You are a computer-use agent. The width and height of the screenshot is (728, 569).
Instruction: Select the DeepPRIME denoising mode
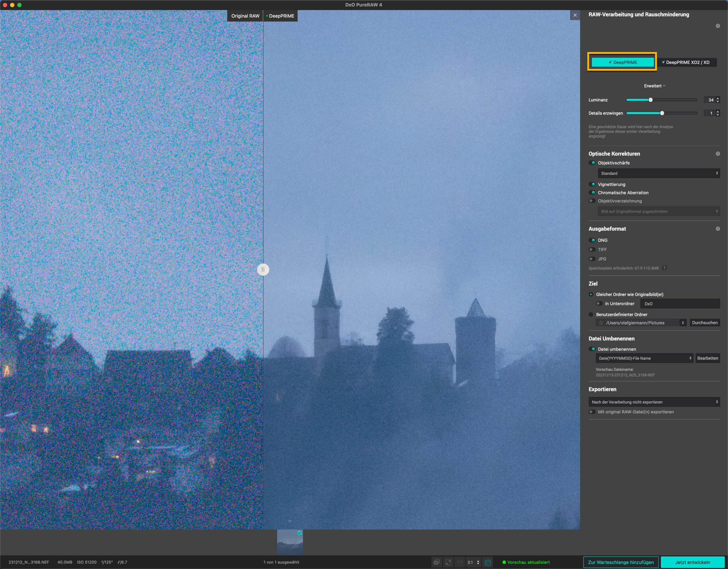coord(622,62)
